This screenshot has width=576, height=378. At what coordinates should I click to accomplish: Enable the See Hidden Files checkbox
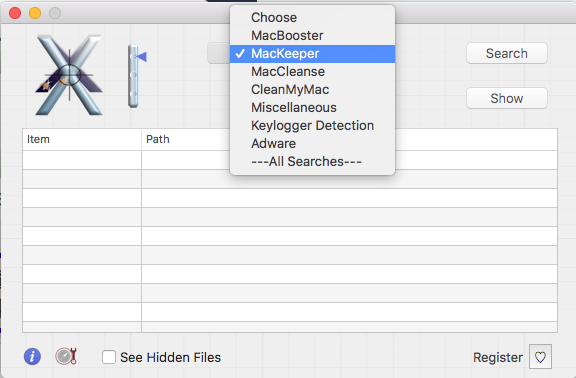tap(109, 357)
